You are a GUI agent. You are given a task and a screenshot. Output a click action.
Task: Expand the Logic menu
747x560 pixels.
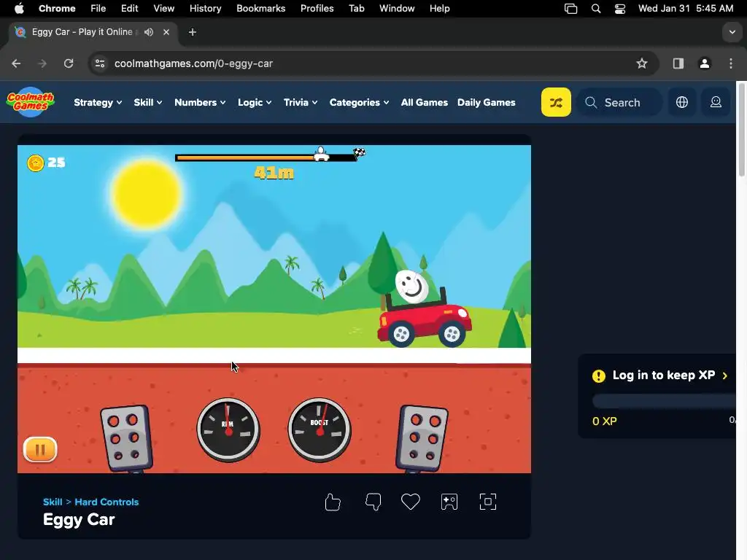pos(255,102)
